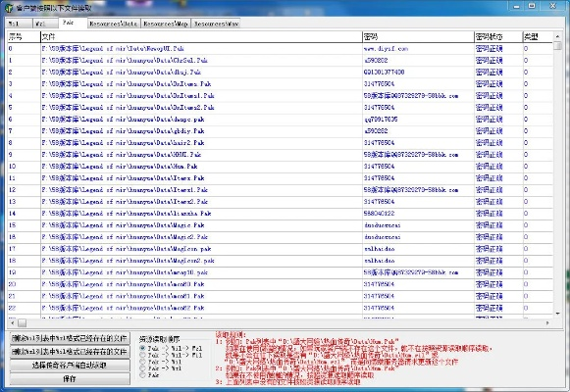Click the vertical scrollbar down arrow
Viewport: 570px width, 392px height.
(x=557, y=314)
